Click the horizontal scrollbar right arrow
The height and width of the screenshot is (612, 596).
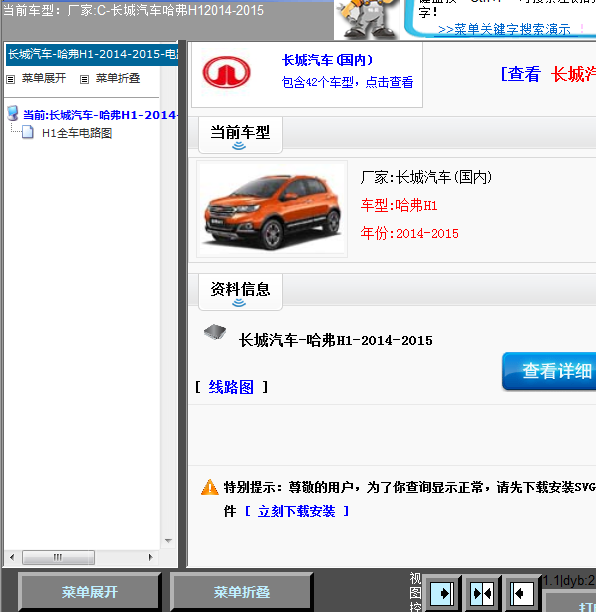click(x=151, y=557)
